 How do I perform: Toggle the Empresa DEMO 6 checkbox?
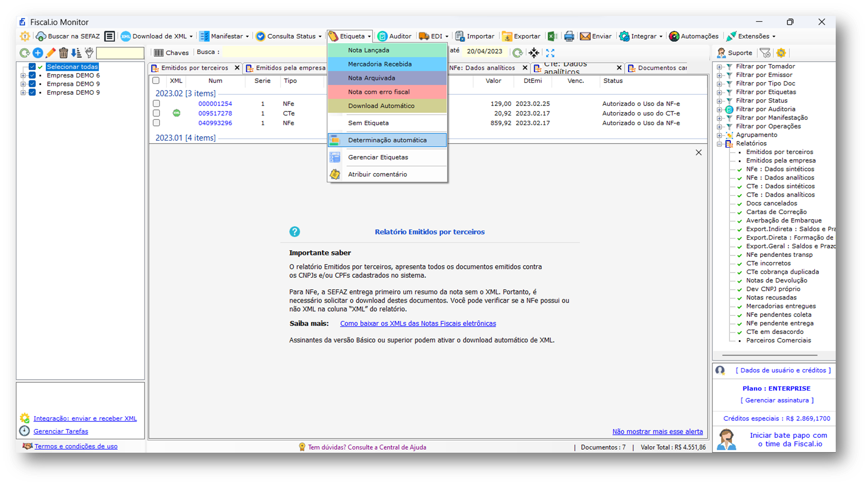coord(32,76)
